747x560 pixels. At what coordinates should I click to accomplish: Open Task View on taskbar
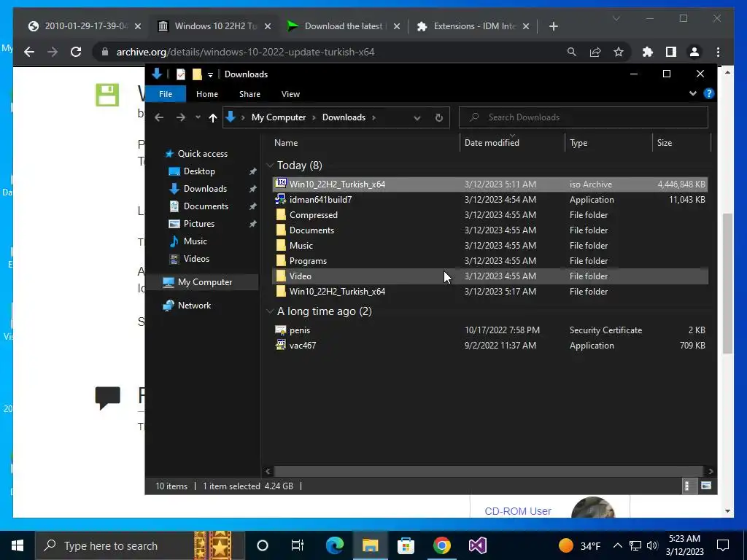(298, 545)
